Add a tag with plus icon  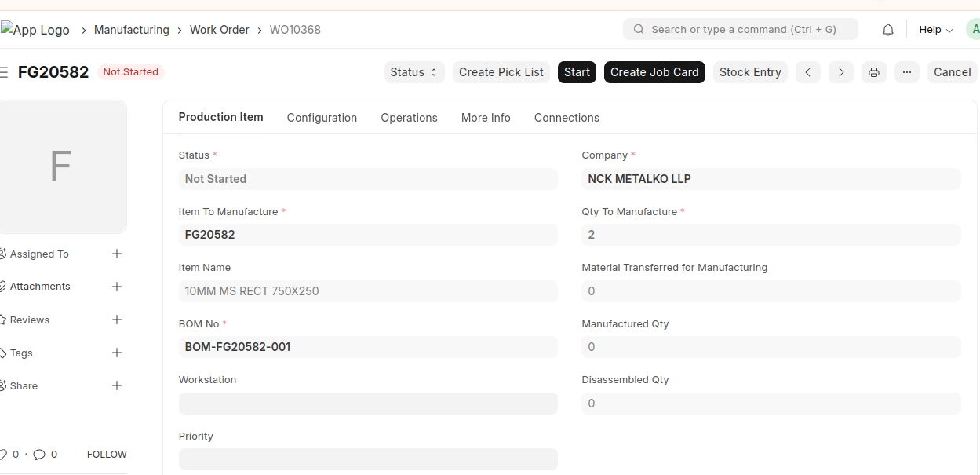coord(117,353)
